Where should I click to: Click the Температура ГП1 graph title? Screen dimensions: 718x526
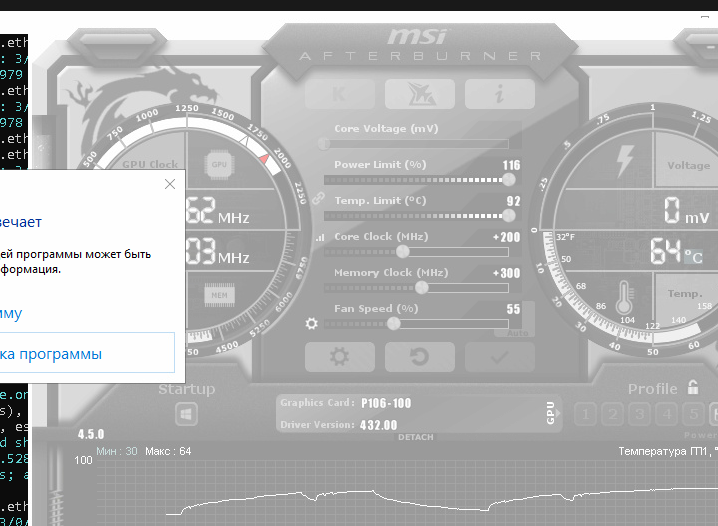point(668,451)
